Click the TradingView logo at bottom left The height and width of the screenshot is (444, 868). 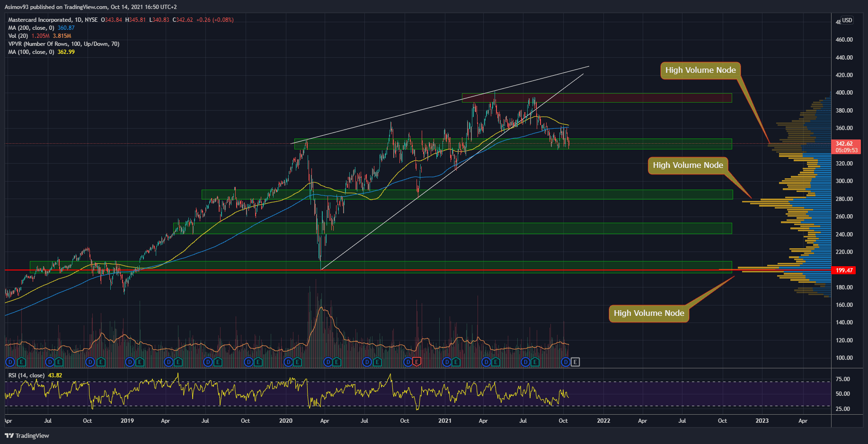pyautogui.click(x=27, y=435)
